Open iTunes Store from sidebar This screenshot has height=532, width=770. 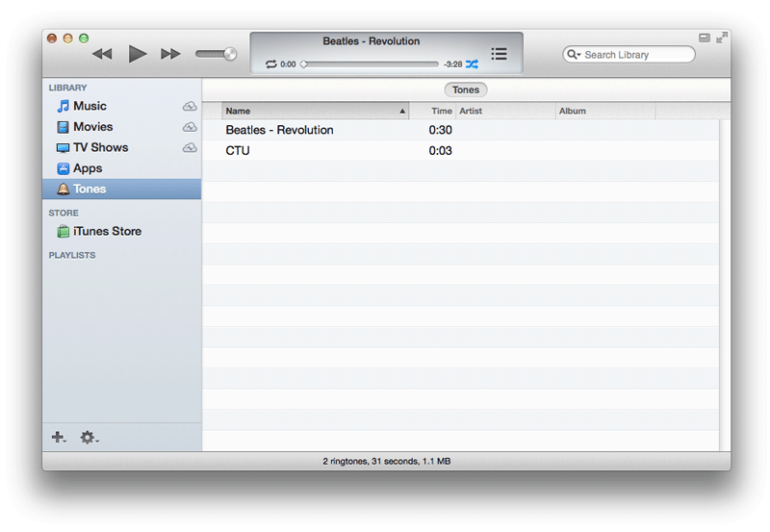click(107, 231)
